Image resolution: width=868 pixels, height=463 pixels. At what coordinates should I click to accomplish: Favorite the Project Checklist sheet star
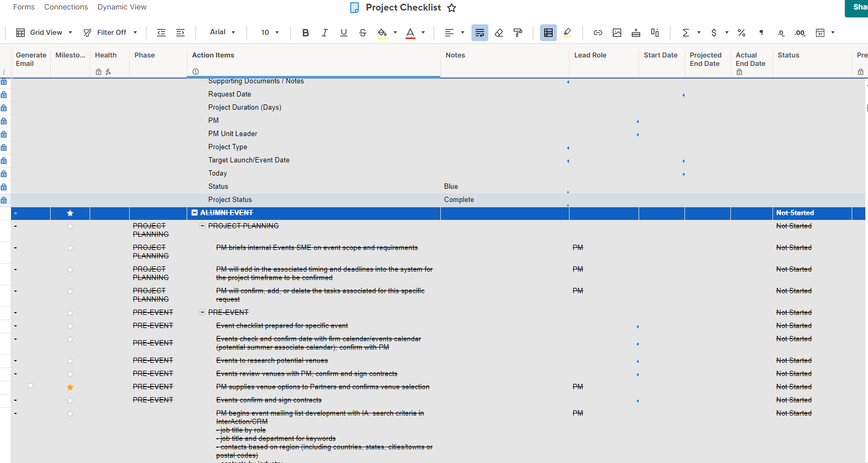[x=451, y=8]
